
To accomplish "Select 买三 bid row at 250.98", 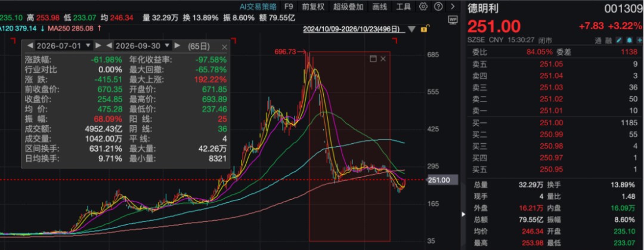I will [x=555, y=146].
